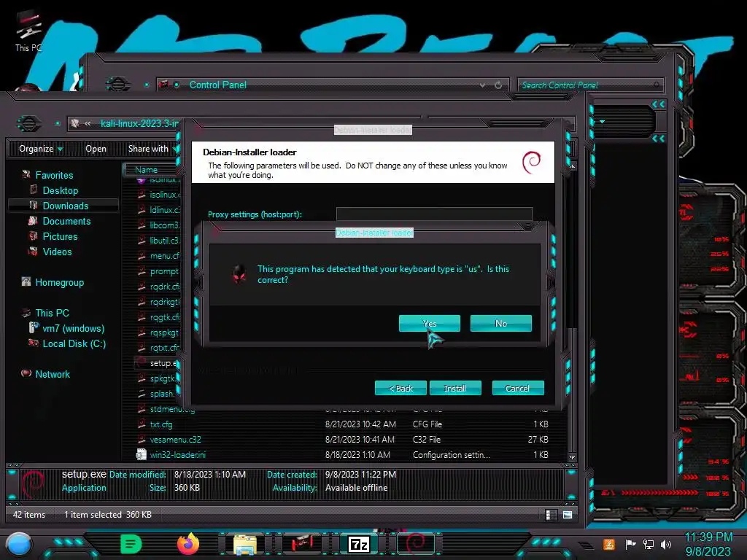Click the win32-loader.ini file icon
Screen dimensions: 747x560
(x=141, y=455)
